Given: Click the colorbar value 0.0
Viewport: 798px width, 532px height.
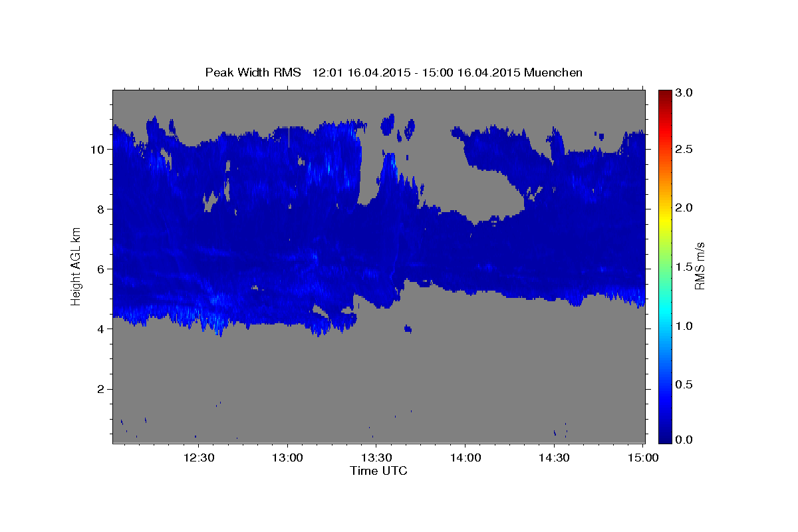Looking at the screenshot, I should pos(684,440).
